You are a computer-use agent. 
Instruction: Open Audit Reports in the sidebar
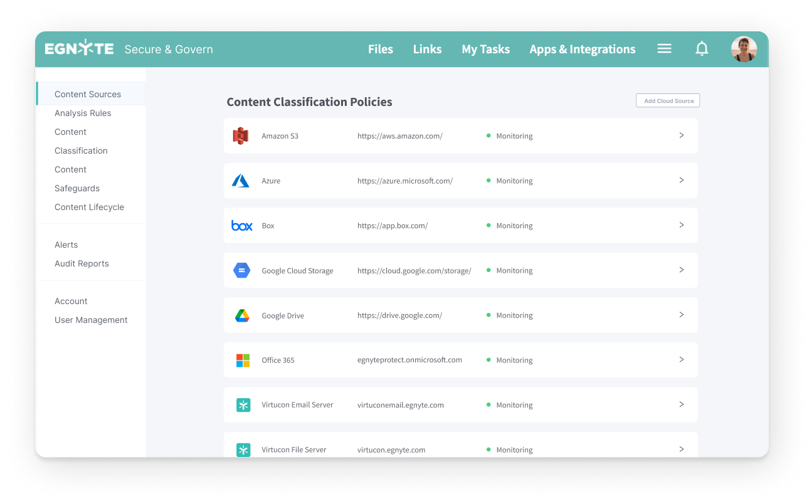[82, 263]
